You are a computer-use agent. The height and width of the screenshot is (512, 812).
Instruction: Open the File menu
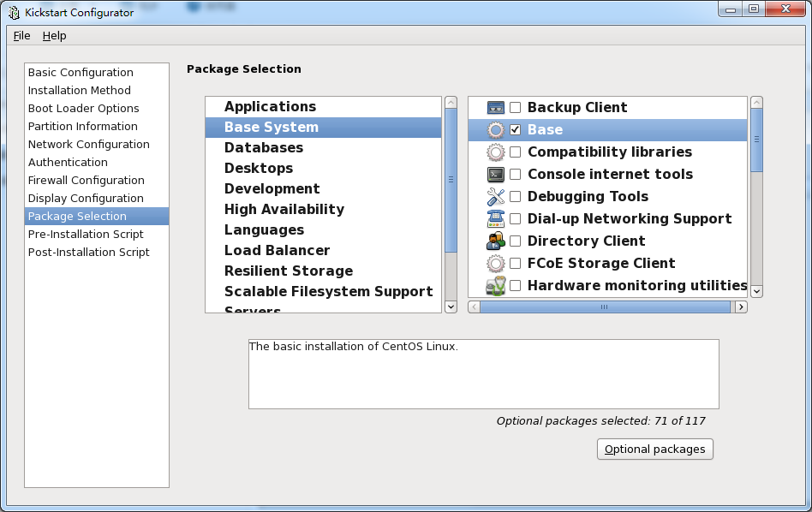click(21, 36)
